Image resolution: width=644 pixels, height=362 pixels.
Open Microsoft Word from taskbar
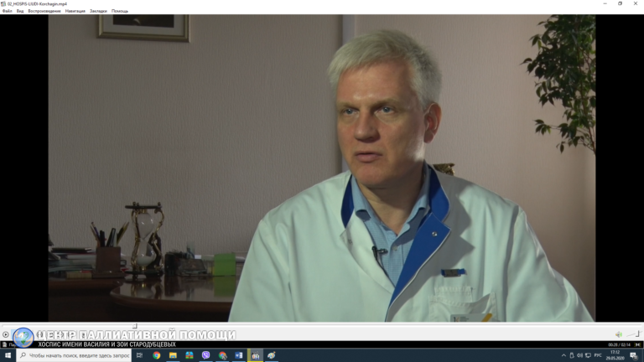(239, 355)
